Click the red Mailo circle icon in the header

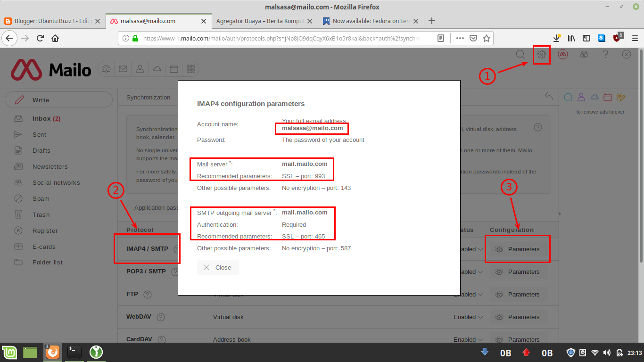tap(563, 54)
